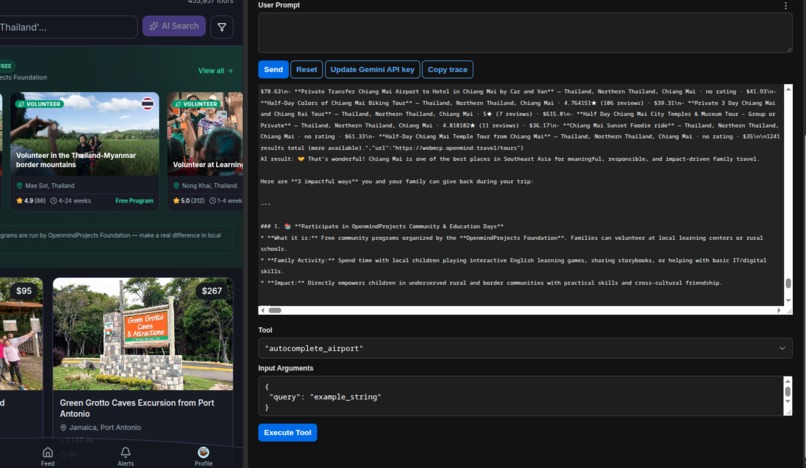Screen dimensions: 806x468
Task: Click the trace scroll up arrow
Action: (788, 89)
